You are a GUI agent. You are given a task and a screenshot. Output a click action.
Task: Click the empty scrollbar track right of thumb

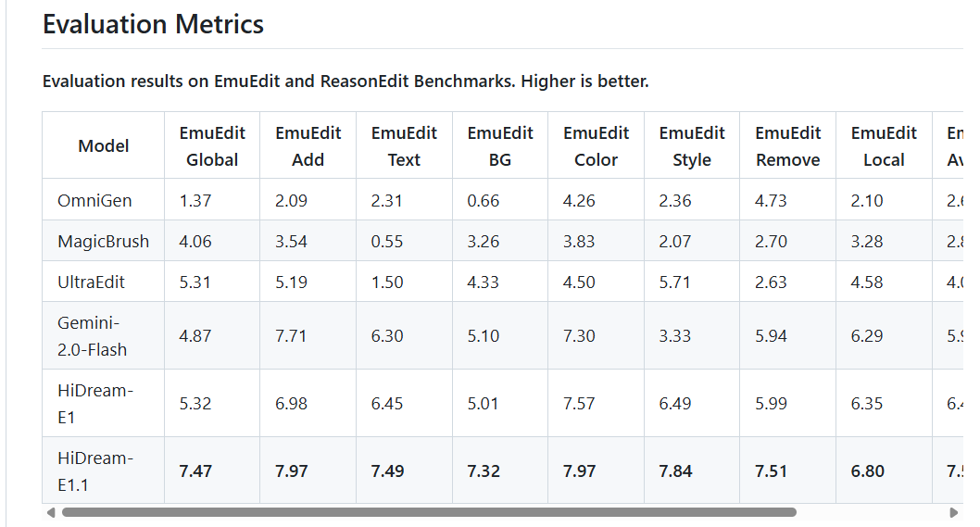coord(872,512)
